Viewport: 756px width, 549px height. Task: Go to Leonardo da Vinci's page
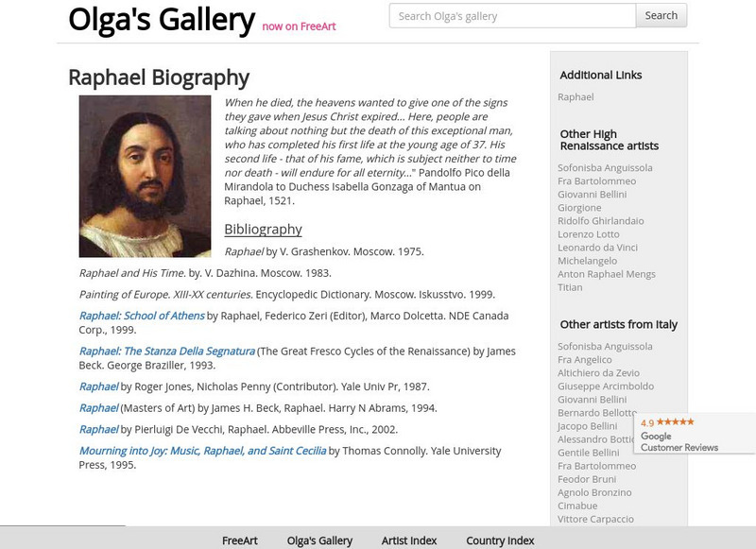(597, 248)
